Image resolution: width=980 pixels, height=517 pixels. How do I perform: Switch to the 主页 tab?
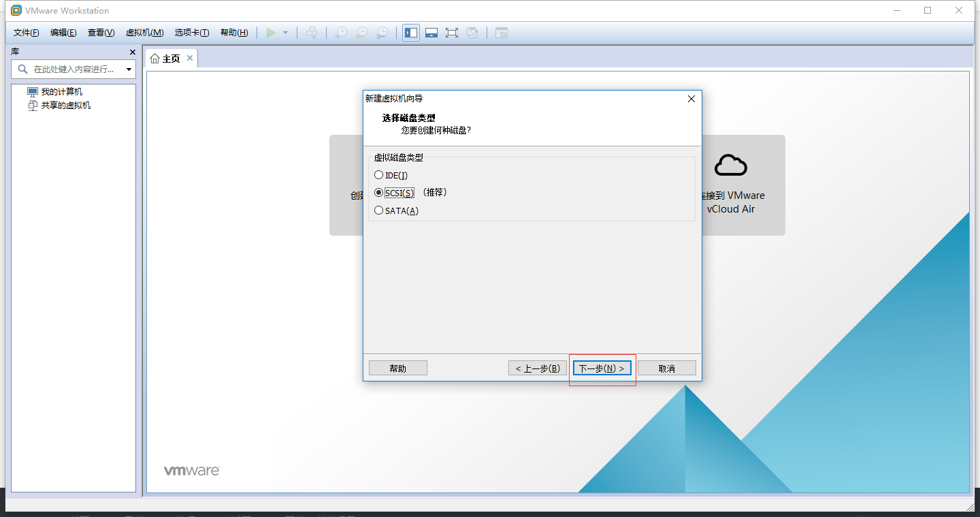[x=171, y=59]
